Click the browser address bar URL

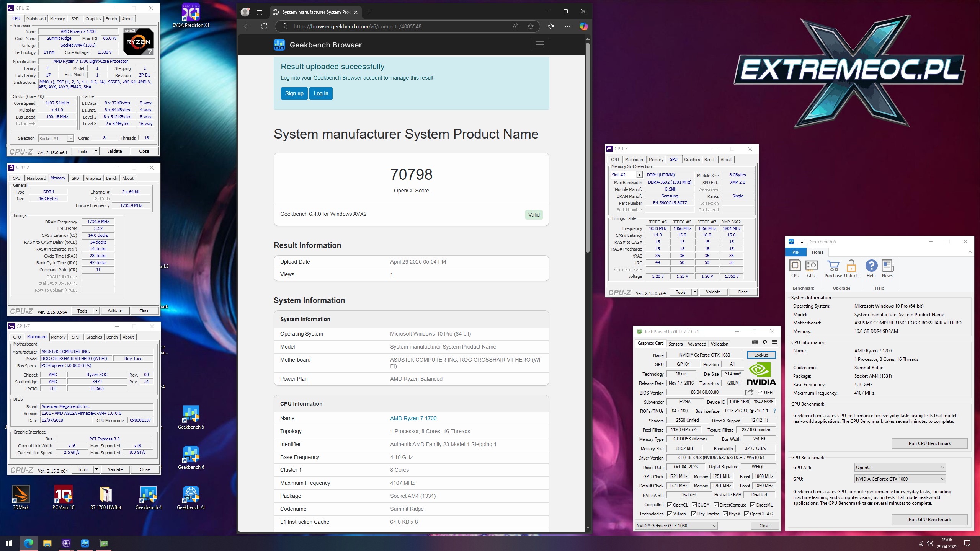[x=357, y=26]
